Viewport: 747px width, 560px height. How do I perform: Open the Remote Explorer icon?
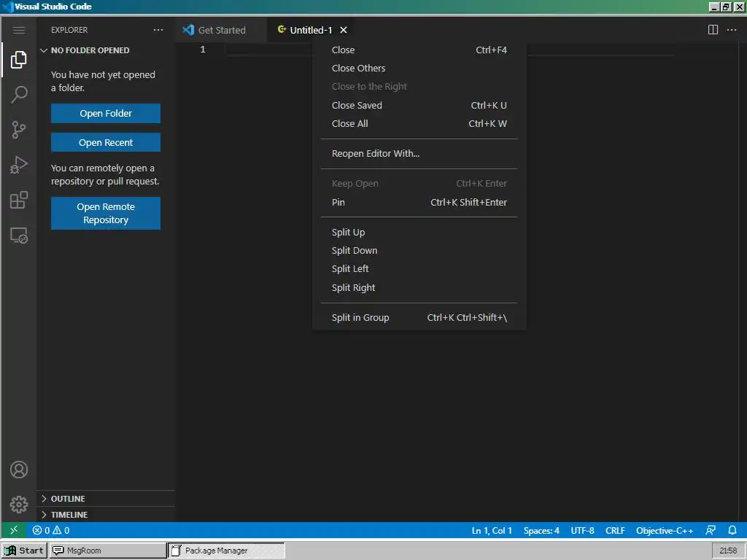coord(19,236)
